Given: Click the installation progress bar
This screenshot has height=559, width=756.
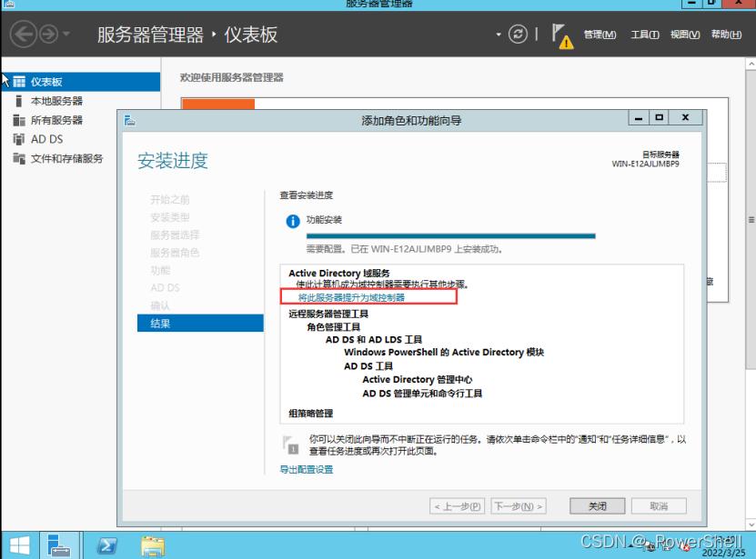Looking at the screenshot, I should pyautogui.click(x=451, y=236).
